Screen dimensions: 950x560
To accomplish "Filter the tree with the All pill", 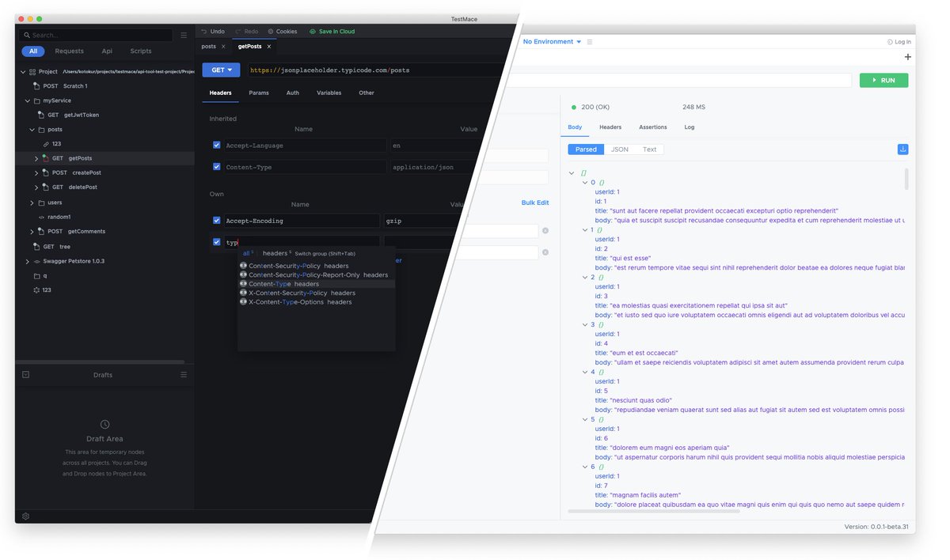I will coord(32,51).
